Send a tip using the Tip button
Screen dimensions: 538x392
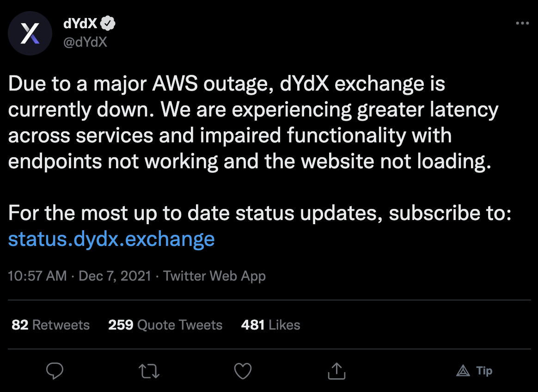tap(474, 371)
